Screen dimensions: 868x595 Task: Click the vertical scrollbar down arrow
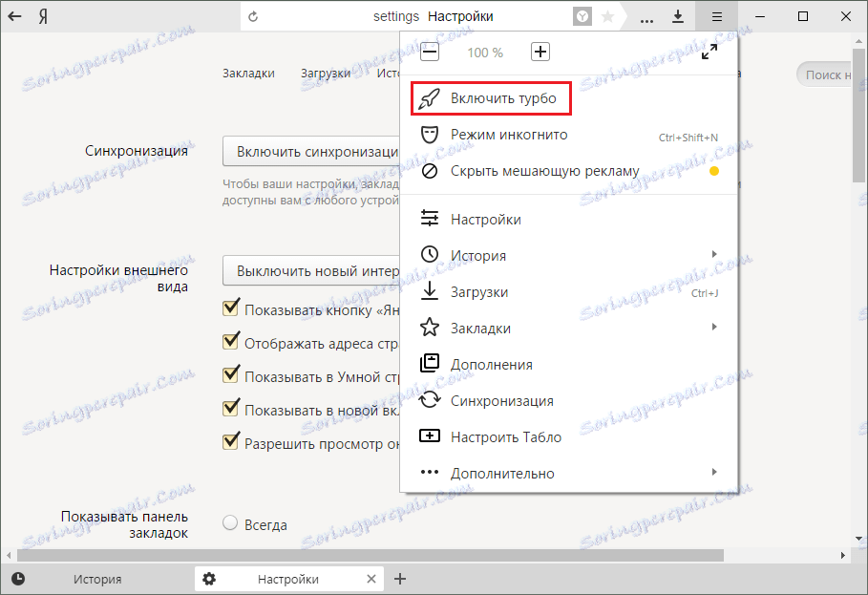click(x=858, y=538)
